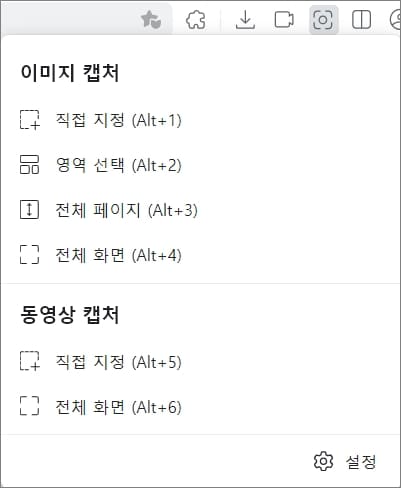The width and height of the screenshot is (401, 488).
Task: Open the split view sidebar icon
Action: [361, 20]
